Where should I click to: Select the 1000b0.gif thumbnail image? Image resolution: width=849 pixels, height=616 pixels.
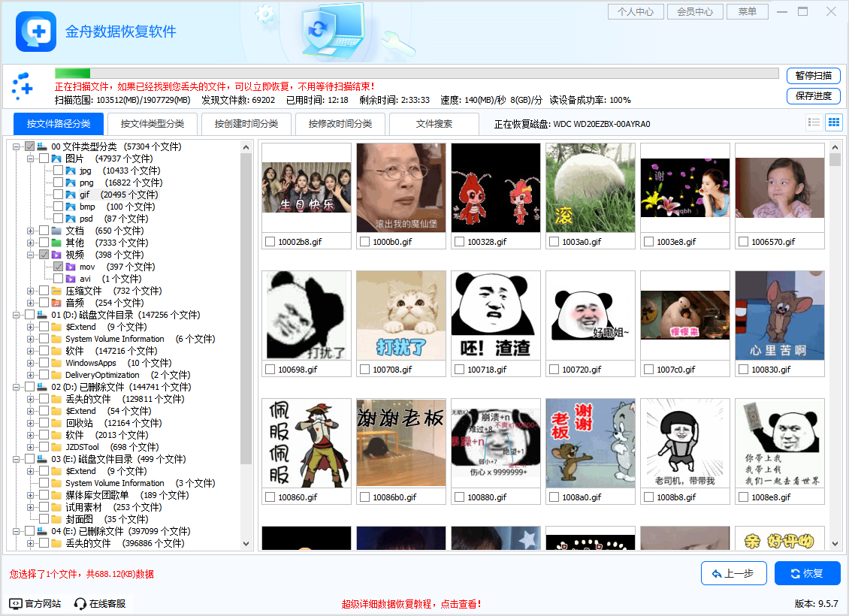click(401, 188)
